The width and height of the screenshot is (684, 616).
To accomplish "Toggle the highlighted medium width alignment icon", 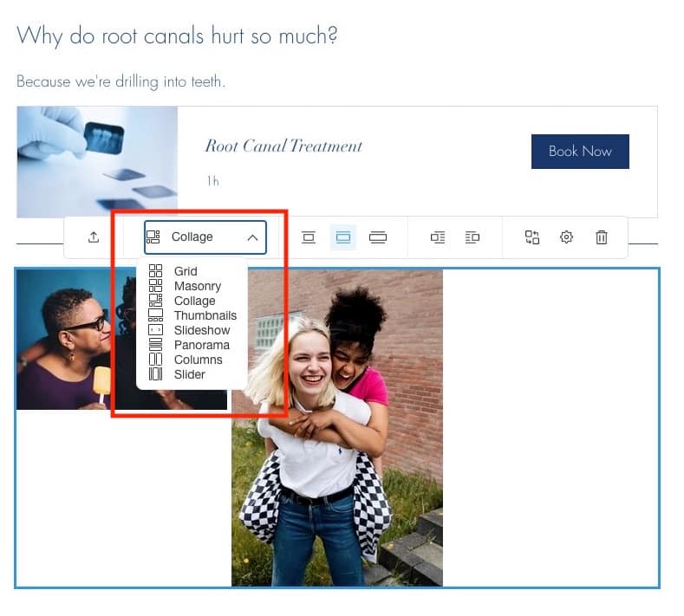I will coord(343,237).
